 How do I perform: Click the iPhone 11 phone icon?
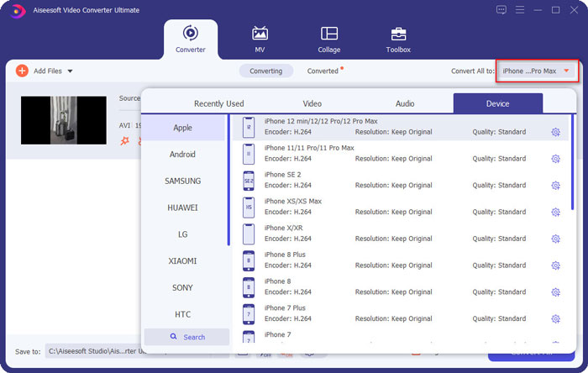coord(249,154)
